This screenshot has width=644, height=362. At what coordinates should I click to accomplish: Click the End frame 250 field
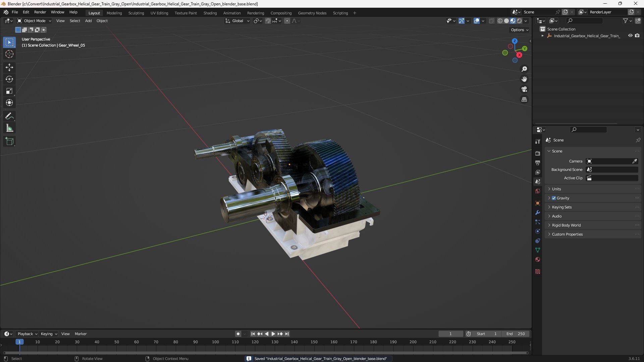tap(516, 334)
